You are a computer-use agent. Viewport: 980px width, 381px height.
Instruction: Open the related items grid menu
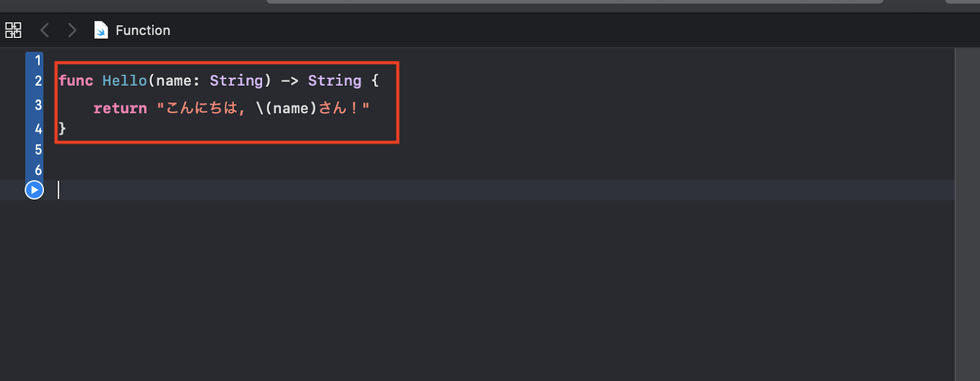(13, 30)
